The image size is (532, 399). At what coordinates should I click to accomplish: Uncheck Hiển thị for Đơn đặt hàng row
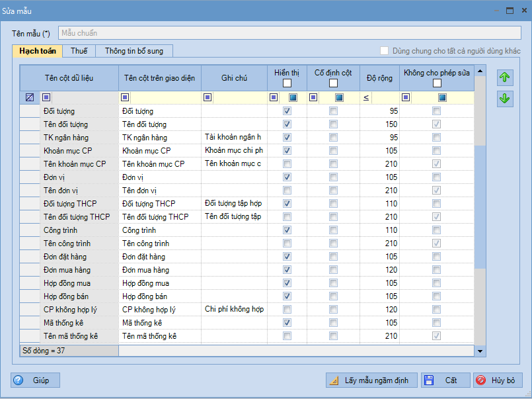[287, 256]
